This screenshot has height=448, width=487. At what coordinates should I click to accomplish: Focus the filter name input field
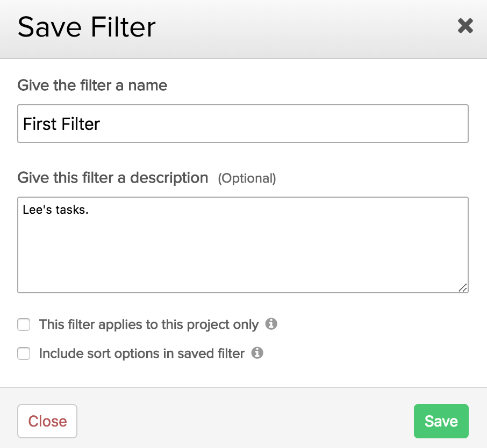pyautogui.click(x=242, y=124)
